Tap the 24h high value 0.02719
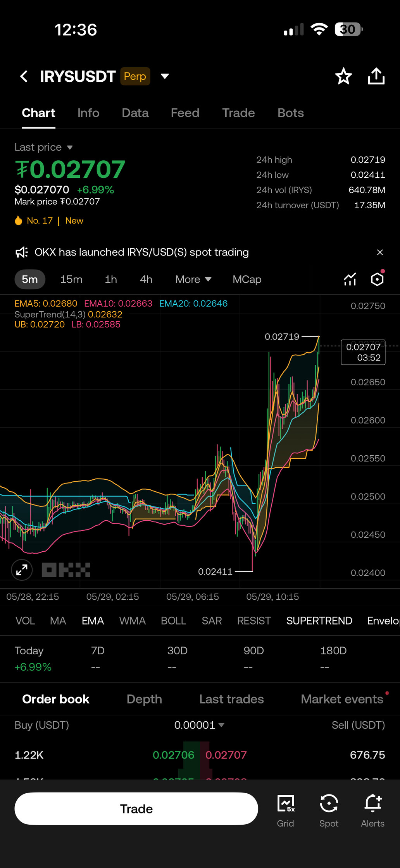The image size is (400, 868). (x=368, y=160)
